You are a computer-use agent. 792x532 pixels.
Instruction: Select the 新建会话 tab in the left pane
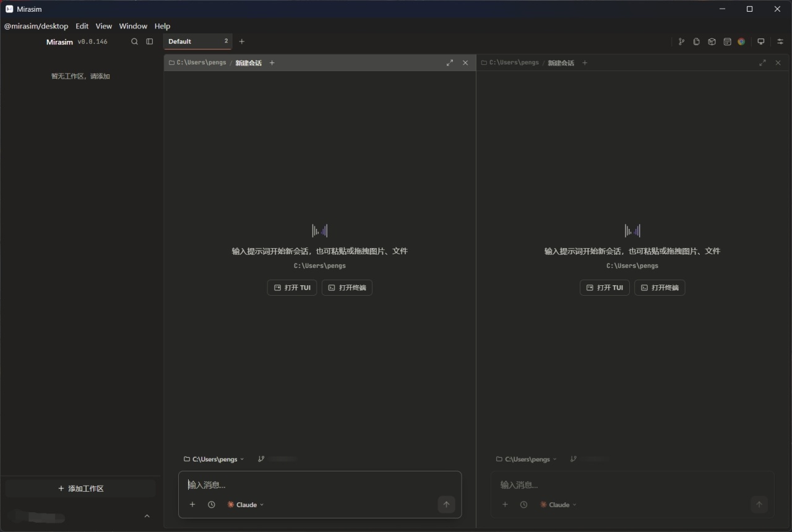coord(248,62)
